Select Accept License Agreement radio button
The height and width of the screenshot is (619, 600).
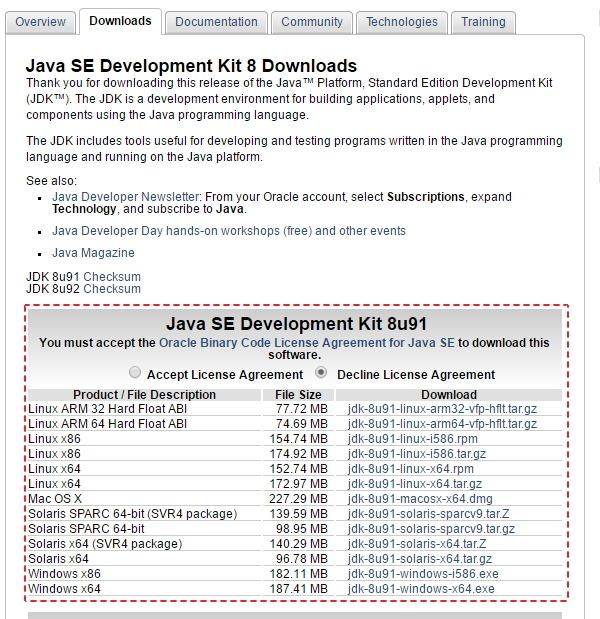(x=135, y=372)
